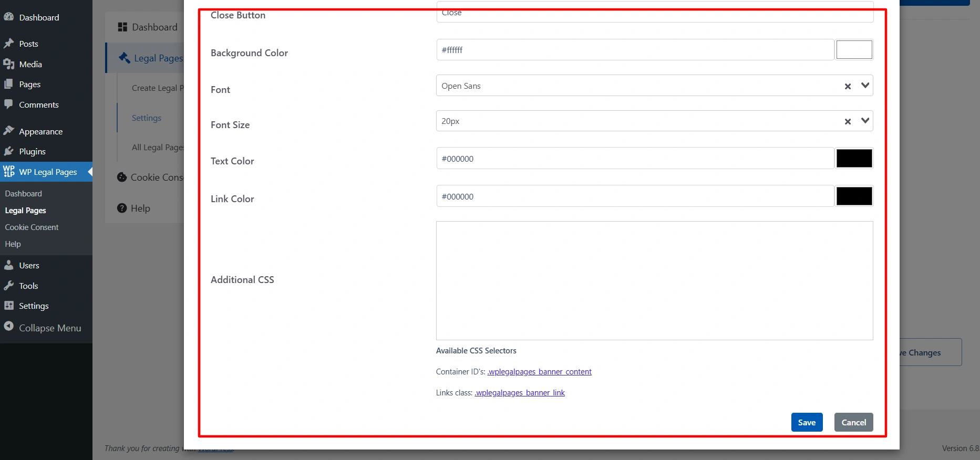
Task: Open Cookie Consent submenu item
Action: tap(32, 227)
